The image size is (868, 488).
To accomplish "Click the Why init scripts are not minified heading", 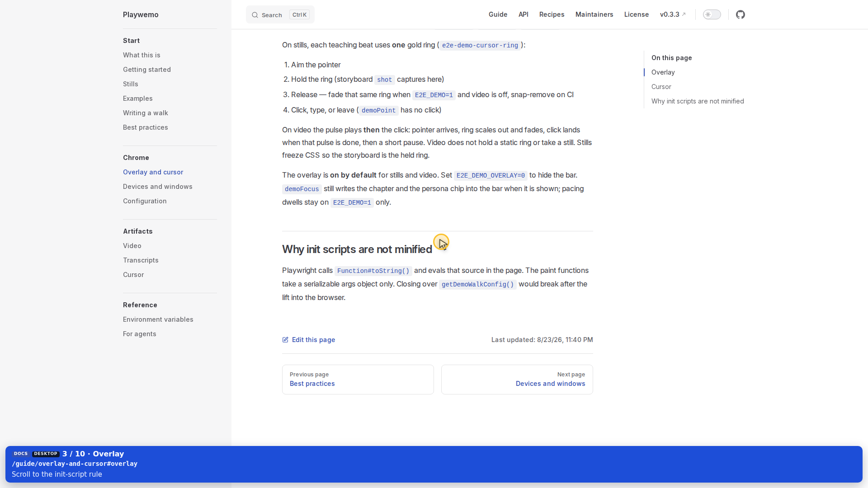I will click(x=357, y=249).
